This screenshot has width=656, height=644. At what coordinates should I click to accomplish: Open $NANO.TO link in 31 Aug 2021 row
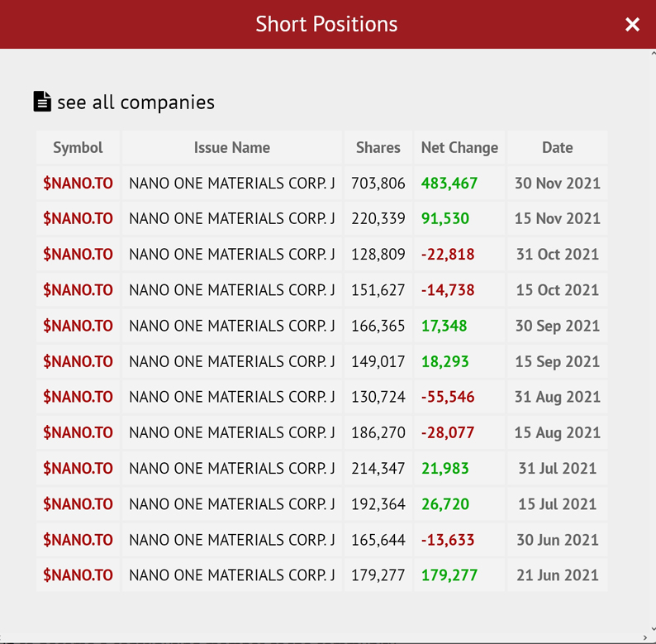78,397
